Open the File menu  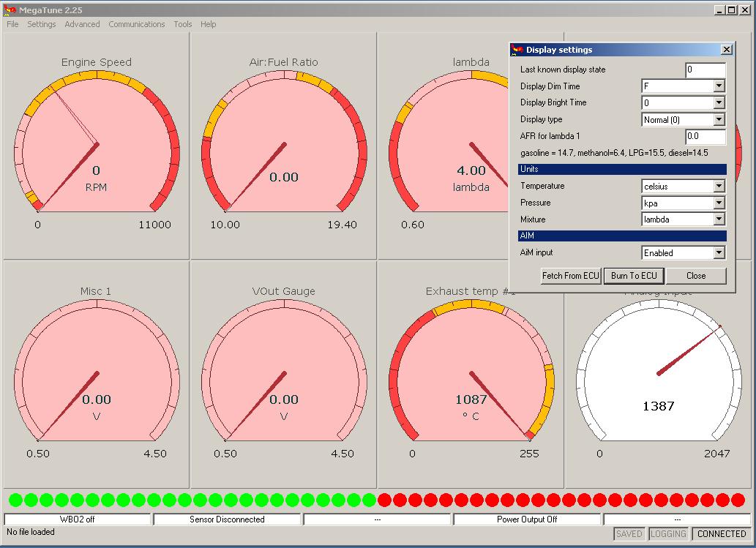pyautogui.click(x=12, y=24)
